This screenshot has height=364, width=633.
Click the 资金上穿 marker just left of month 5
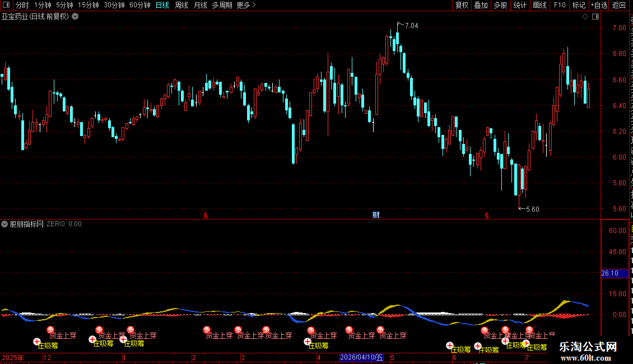380,330
